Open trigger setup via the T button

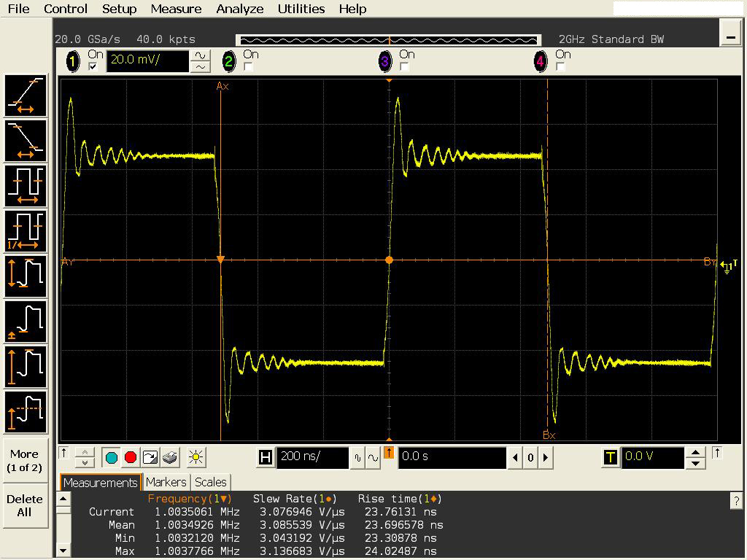611,458
